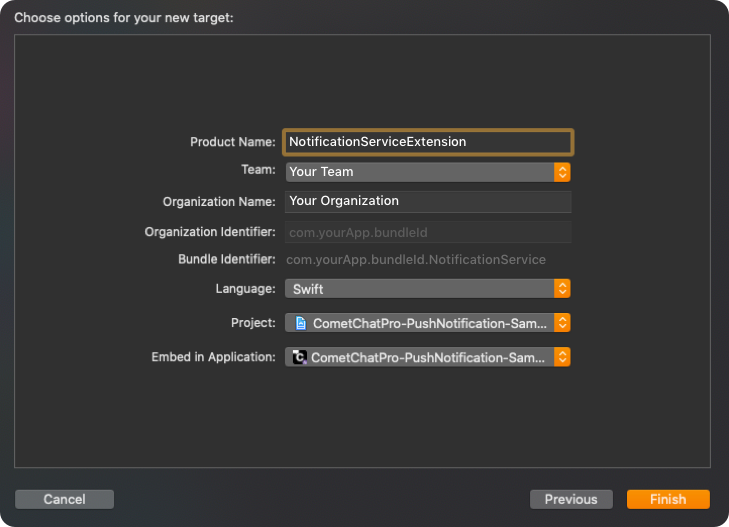Click the Choose options heading text
729x527 pixels.
pyautogui.click(x=124, y=18)
